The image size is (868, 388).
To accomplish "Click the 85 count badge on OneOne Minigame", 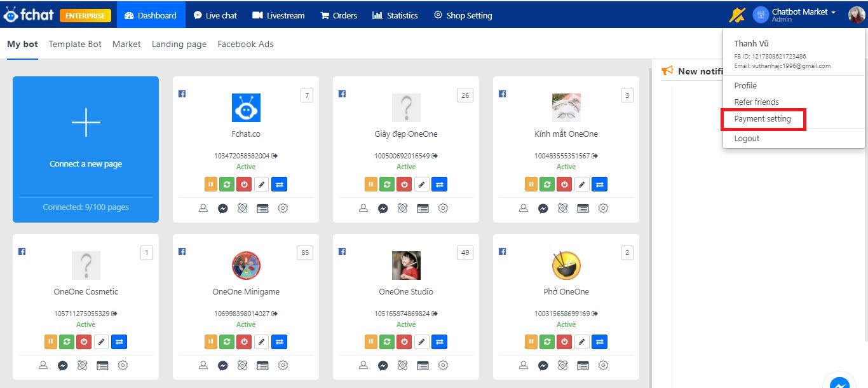I will tap(305, 253).
